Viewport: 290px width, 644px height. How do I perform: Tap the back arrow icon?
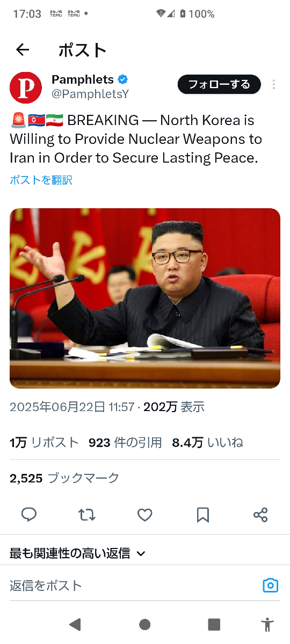pyautogui.click(x=23, y=50)
